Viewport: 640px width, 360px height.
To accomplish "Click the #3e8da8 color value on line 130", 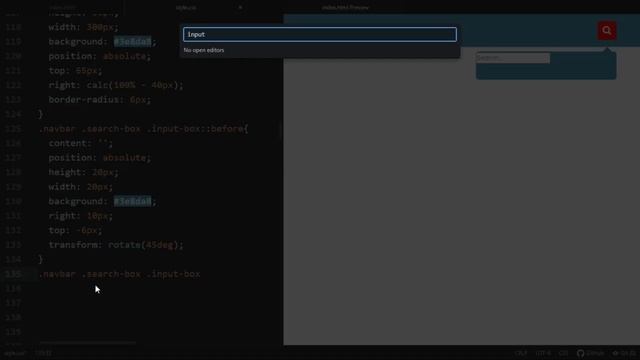I will 132,201.
